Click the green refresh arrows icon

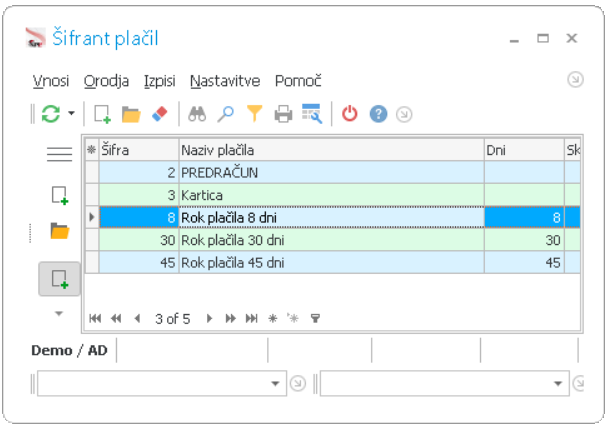[51, 114]
